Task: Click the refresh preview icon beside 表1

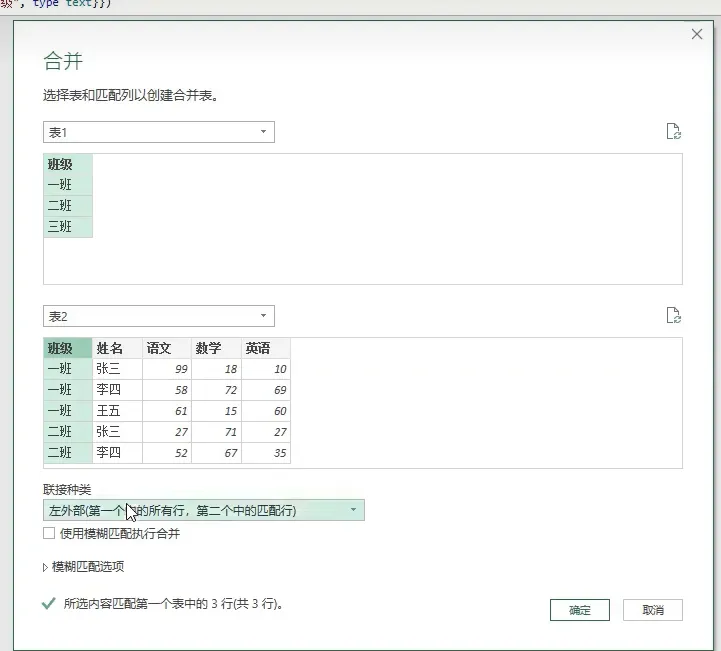Action: pyautogui.click(x=674, y=131)
